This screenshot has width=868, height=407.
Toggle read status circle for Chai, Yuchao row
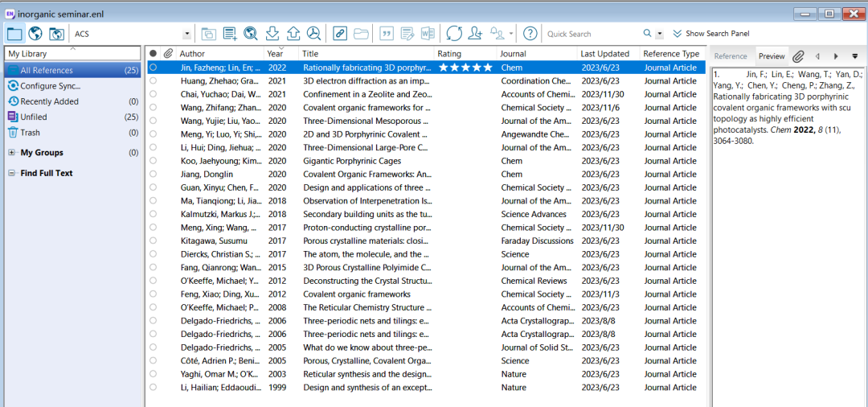[x=154, y=94]
